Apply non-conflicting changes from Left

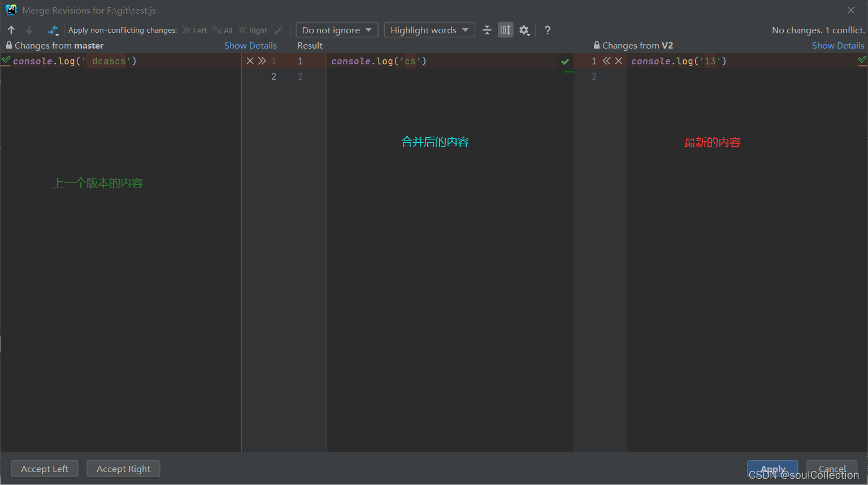coord(195,30)
